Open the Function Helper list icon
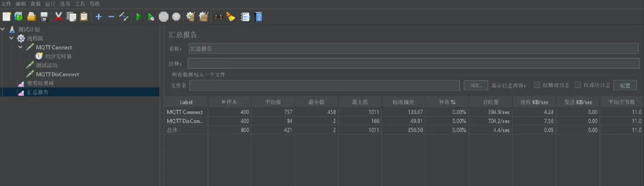This screenshot has height=186, width=644. 245,17
